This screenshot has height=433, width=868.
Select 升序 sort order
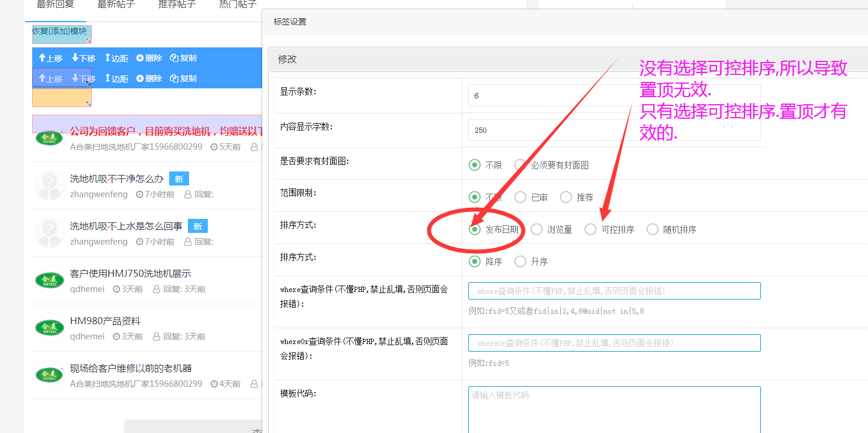(x=520, y=262)
